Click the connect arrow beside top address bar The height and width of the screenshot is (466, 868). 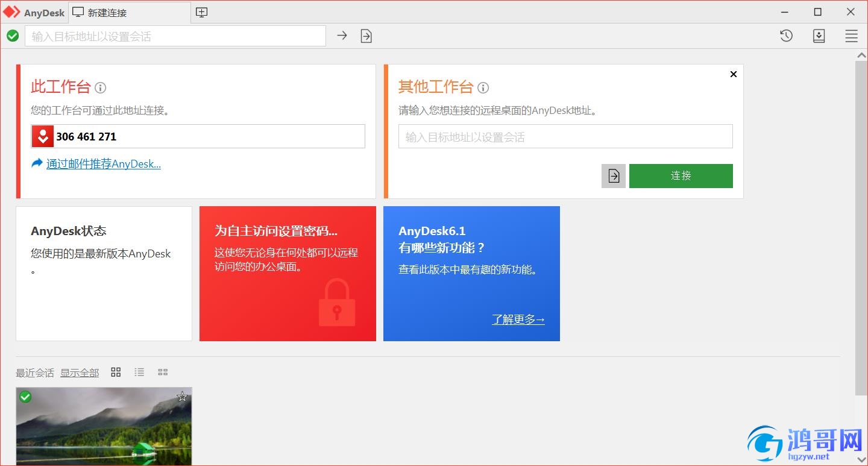pos(342,36)
